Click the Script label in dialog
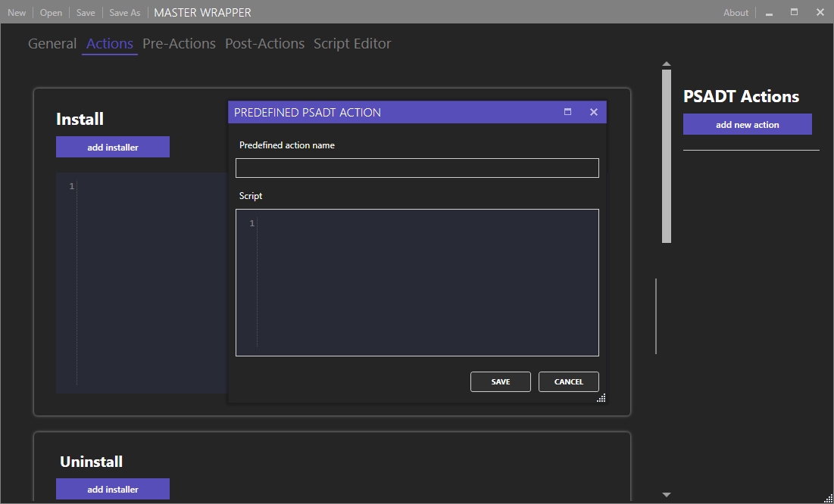The image size is (834, 504). click(251, 196)
